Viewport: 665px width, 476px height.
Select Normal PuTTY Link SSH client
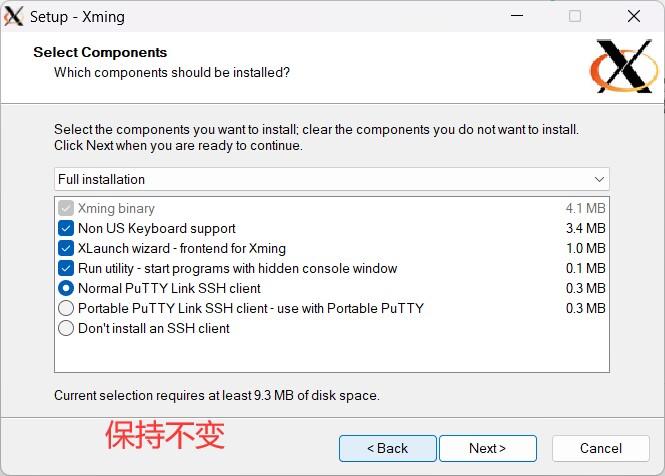tap(66, 288)
